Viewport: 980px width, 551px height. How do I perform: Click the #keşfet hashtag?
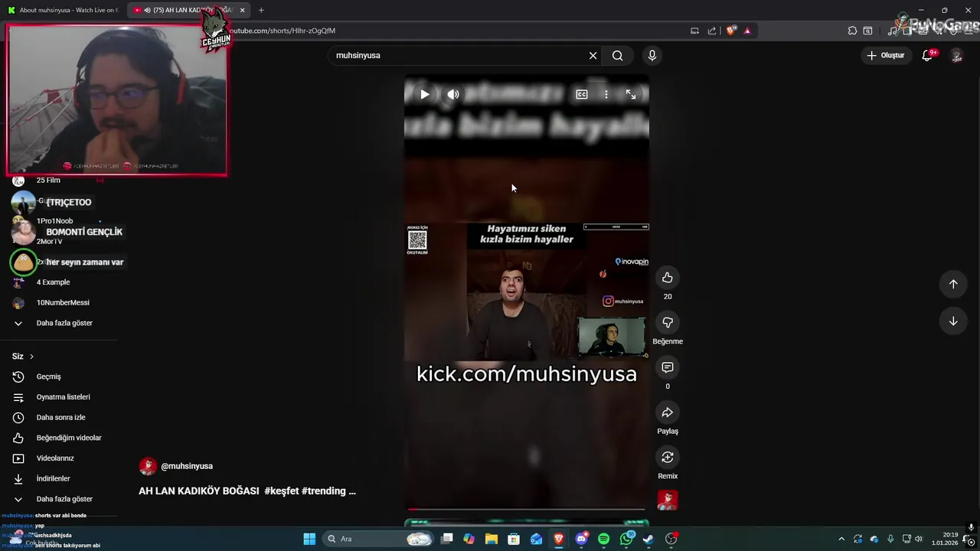point(282,491)
